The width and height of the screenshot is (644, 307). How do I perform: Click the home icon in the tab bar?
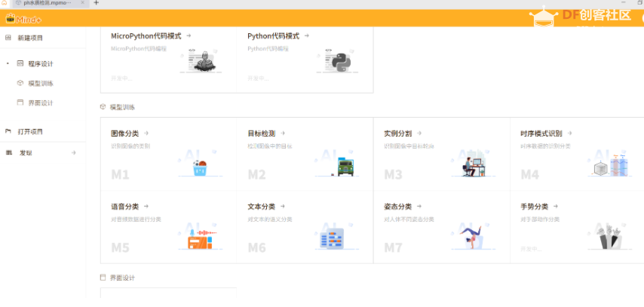(4, 3)
